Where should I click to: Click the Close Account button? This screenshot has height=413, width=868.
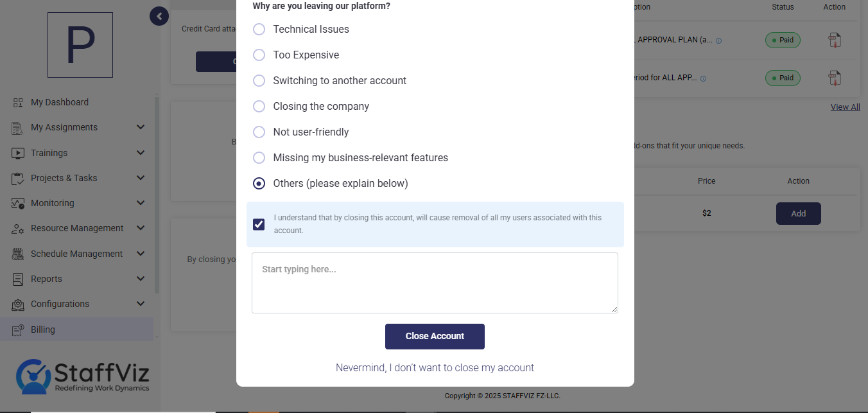pyautogui.click(x=435, y=337)
